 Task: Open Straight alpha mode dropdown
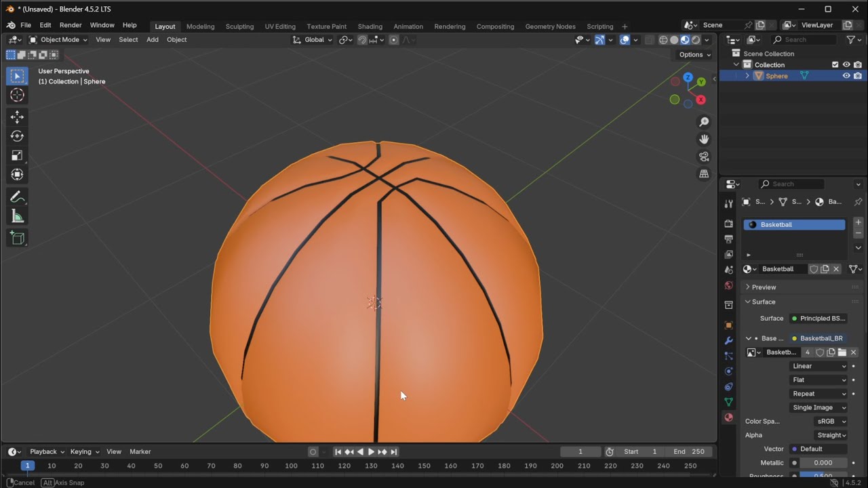tap(831, 435)
